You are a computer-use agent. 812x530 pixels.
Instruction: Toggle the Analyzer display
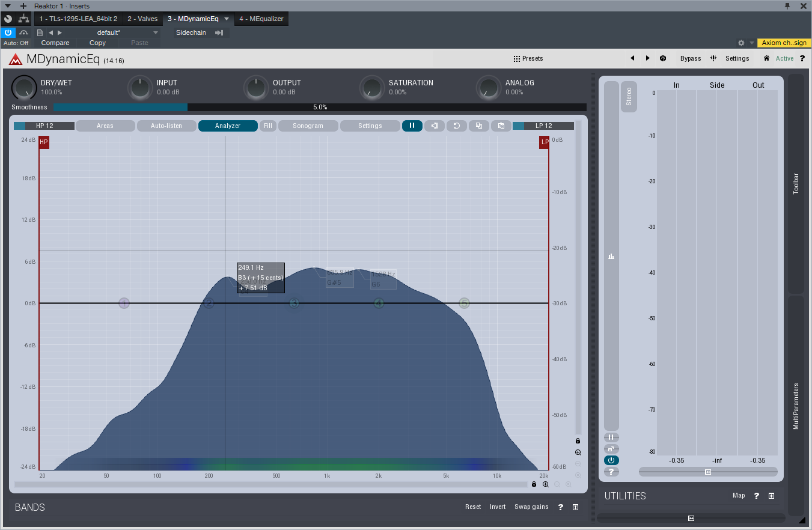click(228, 126)
